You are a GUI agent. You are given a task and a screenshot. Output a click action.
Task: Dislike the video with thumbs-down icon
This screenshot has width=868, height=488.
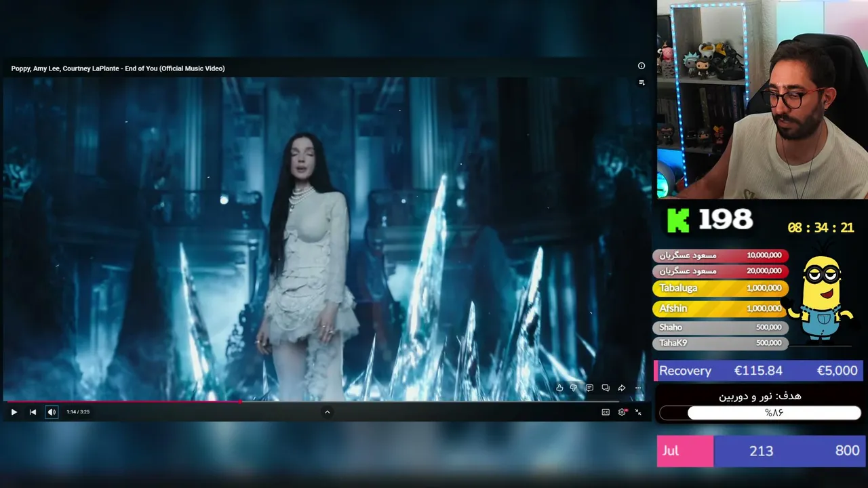coord(574,388)
